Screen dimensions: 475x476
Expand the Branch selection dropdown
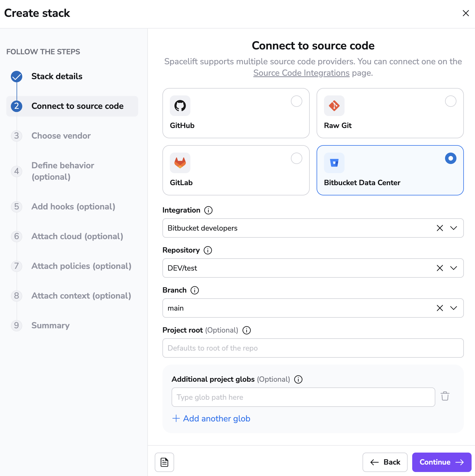pyautogui.click(x=453, y=308)
